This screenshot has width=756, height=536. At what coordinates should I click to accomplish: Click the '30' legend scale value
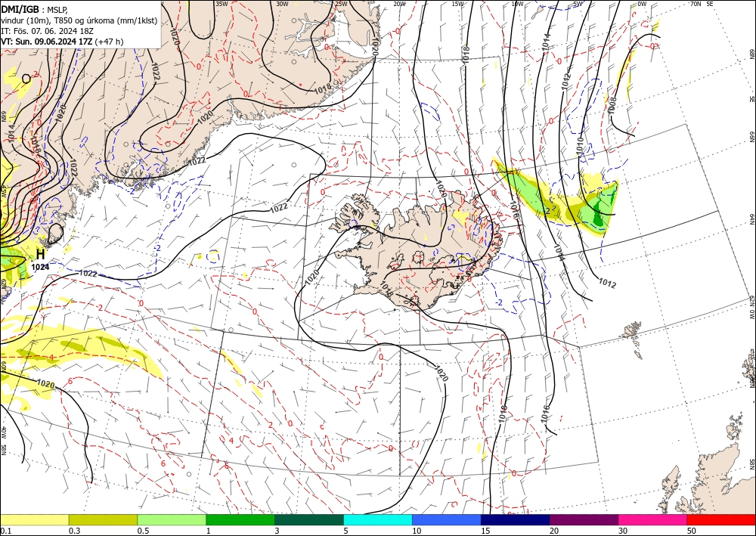(x=622, y=531)
